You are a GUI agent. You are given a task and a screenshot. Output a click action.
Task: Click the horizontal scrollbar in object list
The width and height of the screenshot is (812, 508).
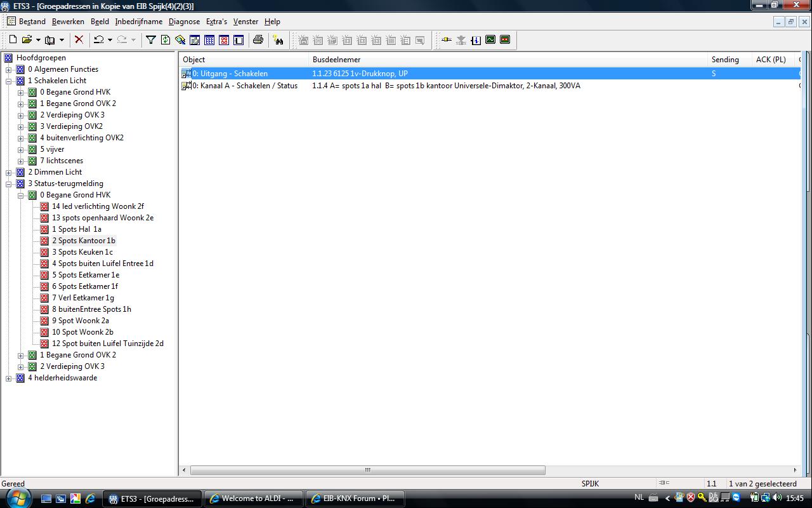pyautogui.click(x=367, y=471)
